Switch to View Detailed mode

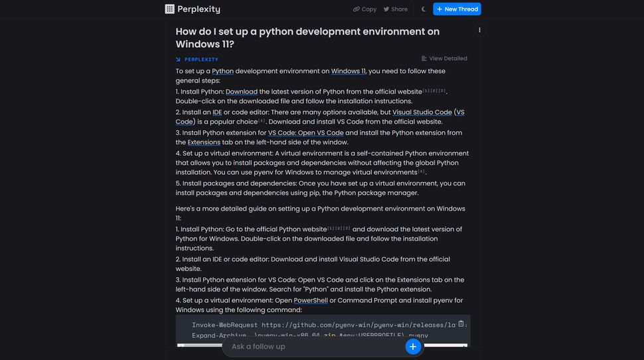[444, 58]
